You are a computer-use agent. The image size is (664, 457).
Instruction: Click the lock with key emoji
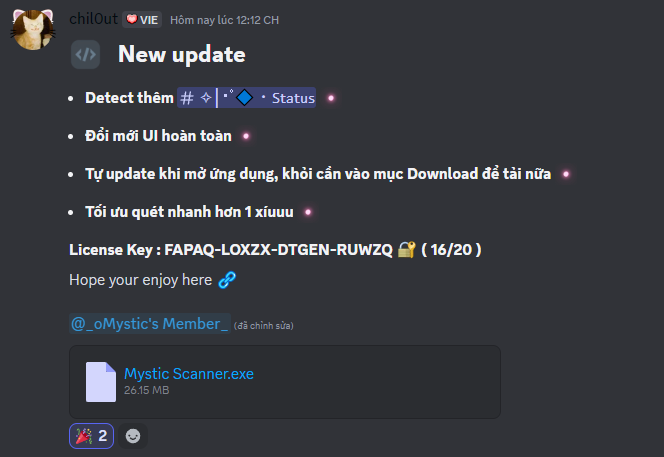click(407, 249)
